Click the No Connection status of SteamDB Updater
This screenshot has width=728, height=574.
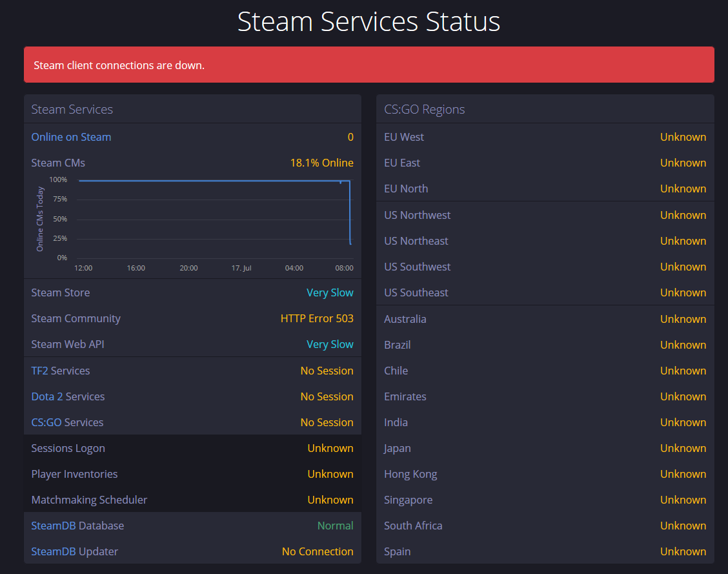pos(318,551)
